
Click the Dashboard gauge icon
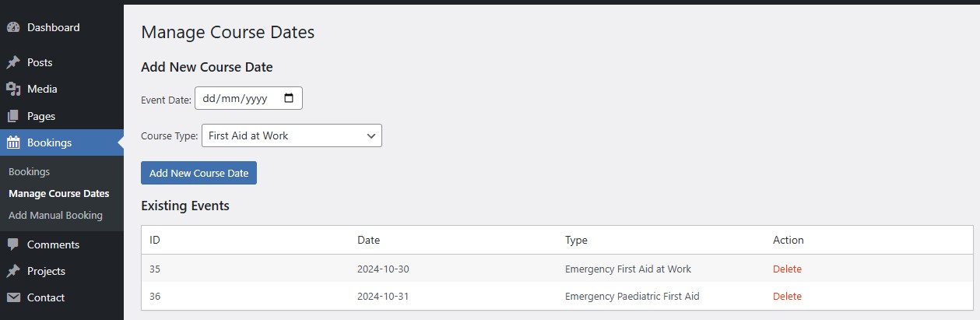[x=13, y=27]
